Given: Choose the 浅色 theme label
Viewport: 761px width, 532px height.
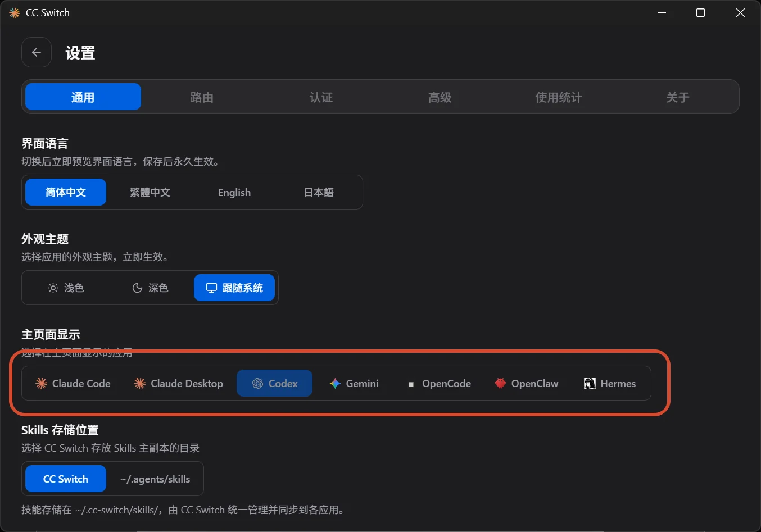Looking at the screenshot, I should click(x=74, y=288).
